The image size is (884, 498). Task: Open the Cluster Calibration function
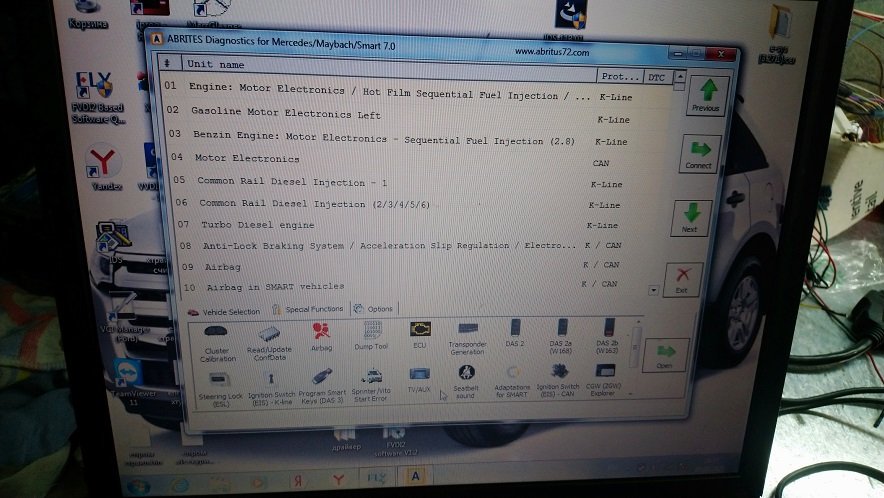(216, 343)
